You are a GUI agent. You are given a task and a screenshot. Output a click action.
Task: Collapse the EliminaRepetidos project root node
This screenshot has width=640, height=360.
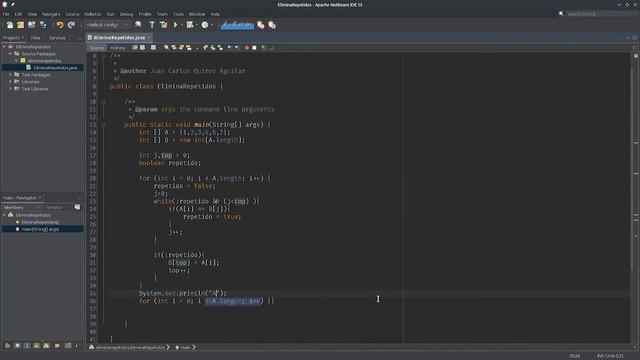pos(4,47)
